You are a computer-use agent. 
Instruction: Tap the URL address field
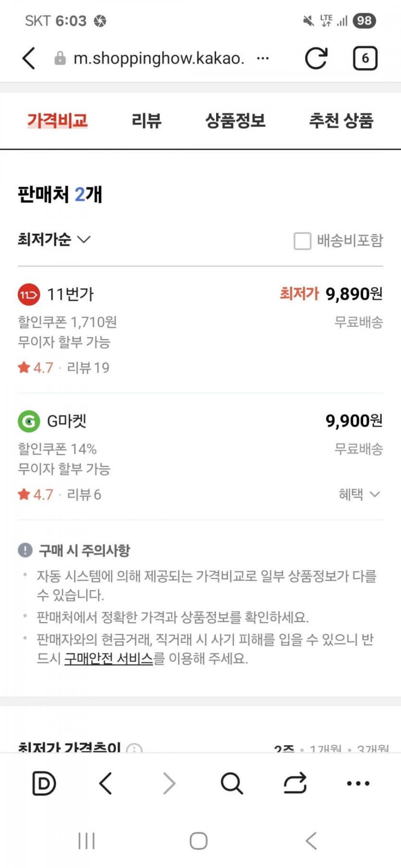(158, 59)
